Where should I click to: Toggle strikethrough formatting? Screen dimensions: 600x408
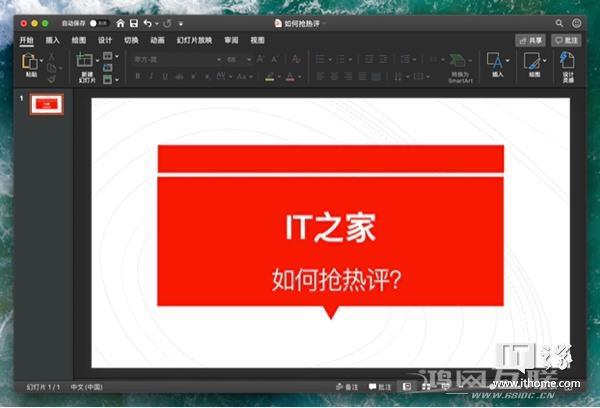pyautogui.click(x=179, y=77)
